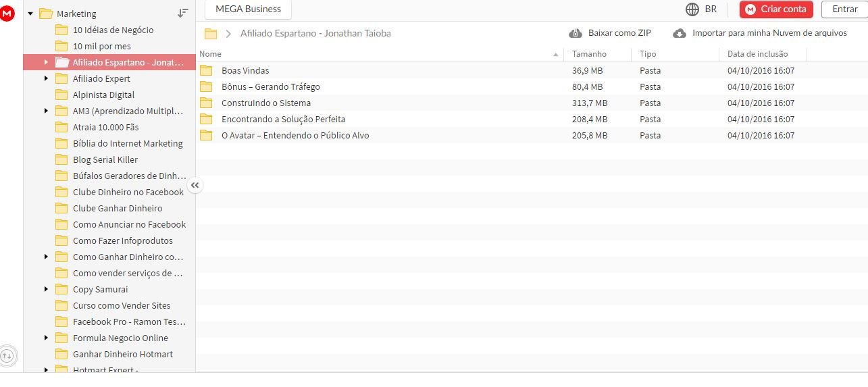Click the Boas Vindas row name
Viewport: 868px width, 387px height.
pyautogui.click(x=245, y=70)
